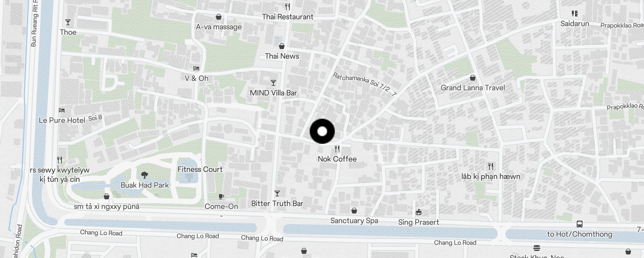Screen dimensions: 644x258
Task: Click the Nok Coffee restaurant icon
Action: 337,149
